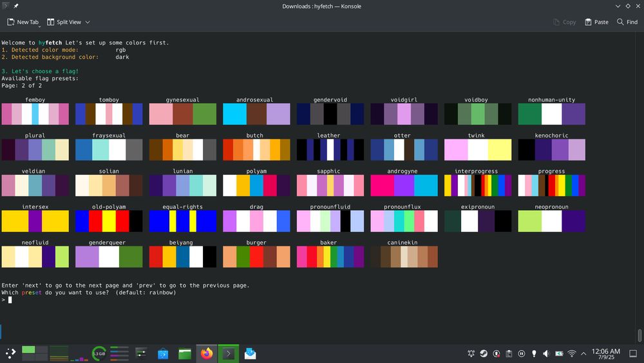
Task: Click the femboy flag color swatch
Action: click(35, 114)
